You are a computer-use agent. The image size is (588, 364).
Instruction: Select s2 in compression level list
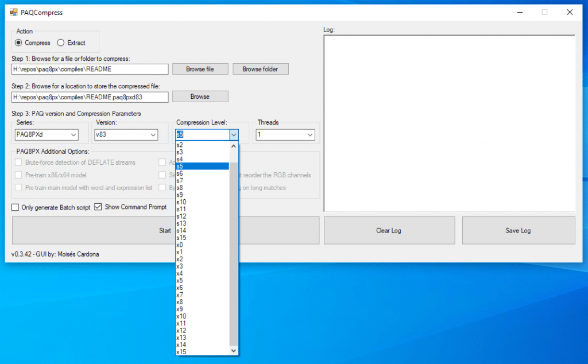click(203, 145)
